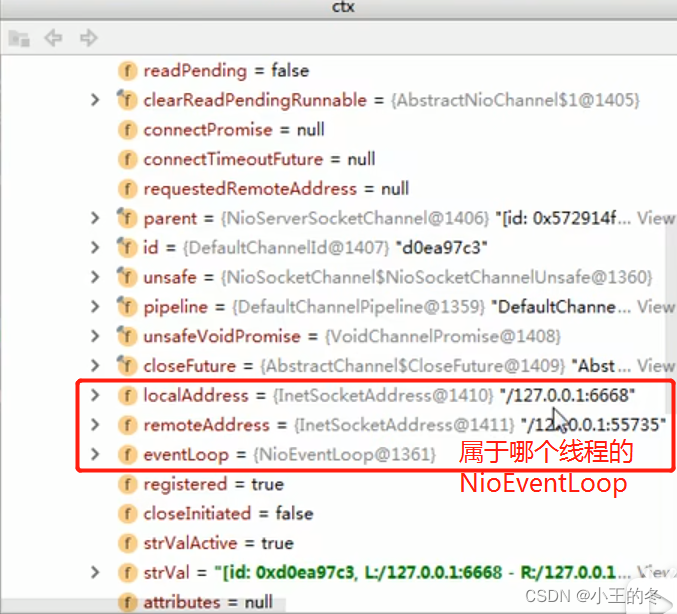The height and width of the screenshot is (614, 677).
Task: Click the value "d0ea97c3" on id row
Action: click(x=442, y=248)
